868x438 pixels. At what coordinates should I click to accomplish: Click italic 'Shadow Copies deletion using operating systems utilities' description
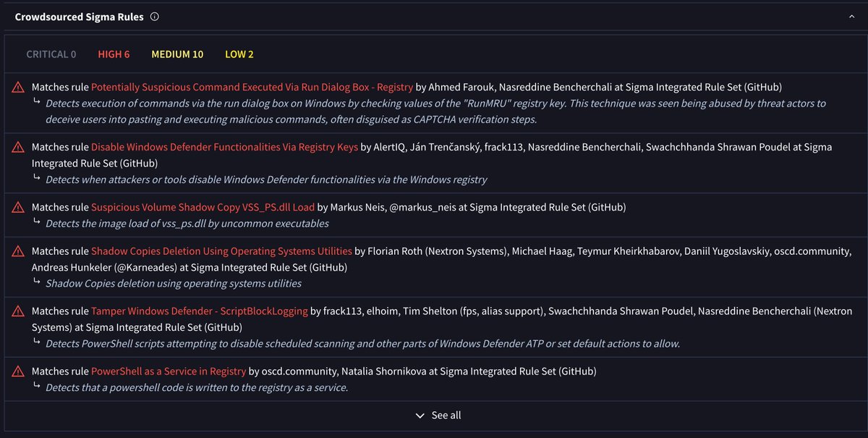tap(174, 284)
